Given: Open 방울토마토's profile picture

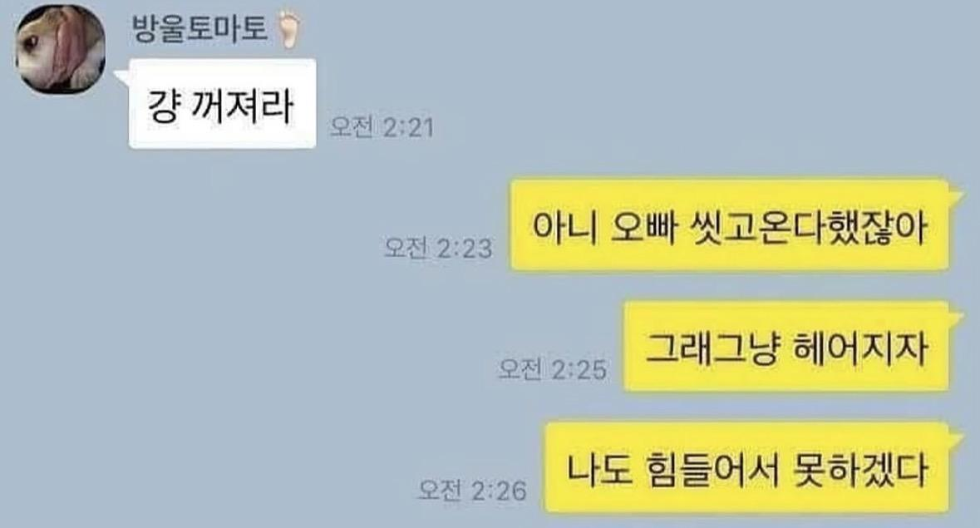Looking at the screenshot, I should 61,49.
